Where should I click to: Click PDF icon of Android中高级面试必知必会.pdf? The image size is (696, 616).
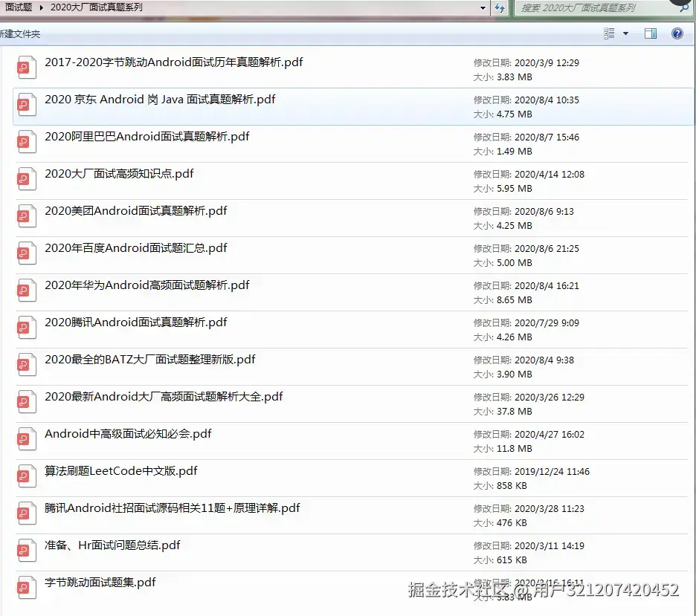[26, 440]
